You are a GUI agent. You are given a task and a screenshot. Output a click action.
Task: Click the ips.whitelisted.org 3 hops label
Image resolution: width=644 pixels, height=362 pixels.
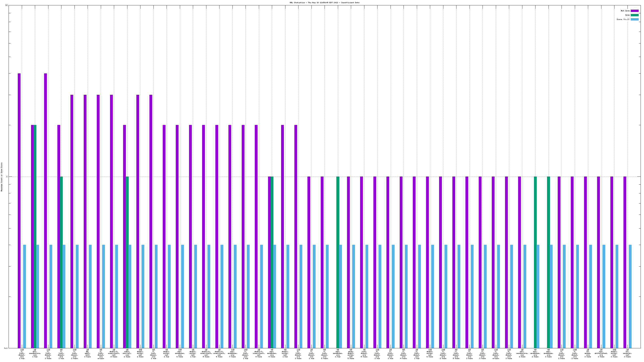tap(601, 353)
